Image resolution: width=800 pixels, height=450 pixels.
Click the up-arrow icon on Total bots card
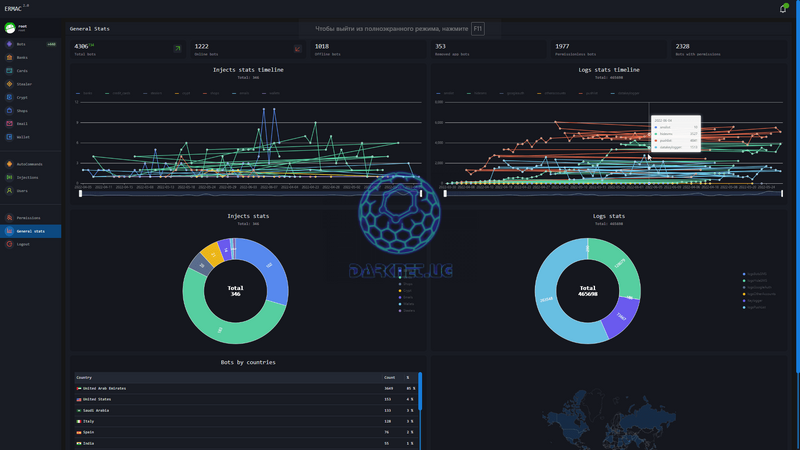pos(178,48)
